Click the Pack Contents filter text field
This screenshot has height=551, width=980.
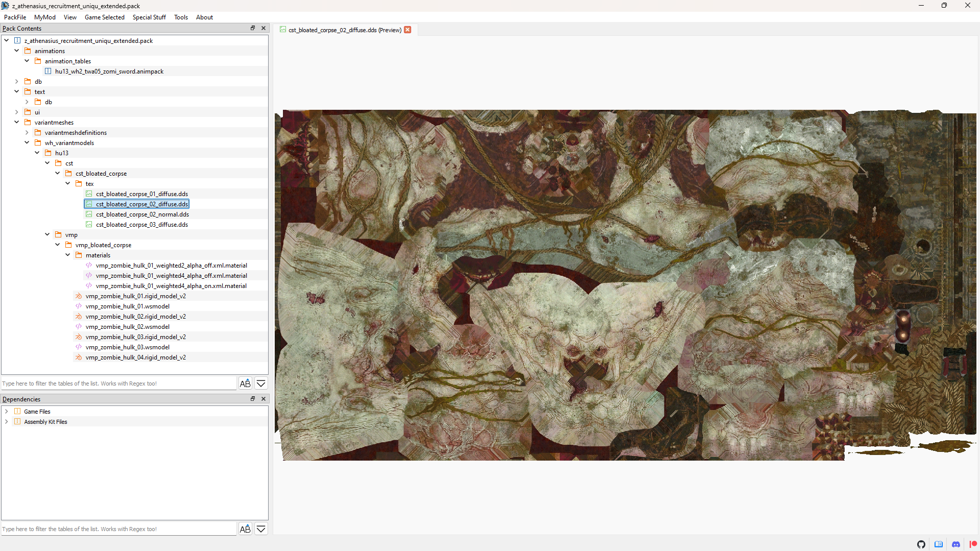[x=119, y=384]
